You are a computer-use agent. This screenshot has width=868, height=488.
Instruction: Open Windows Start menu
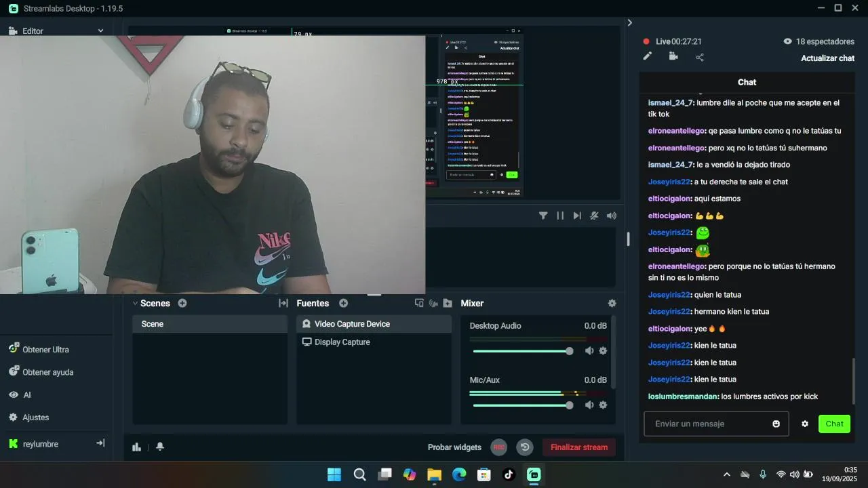(334, 474)
